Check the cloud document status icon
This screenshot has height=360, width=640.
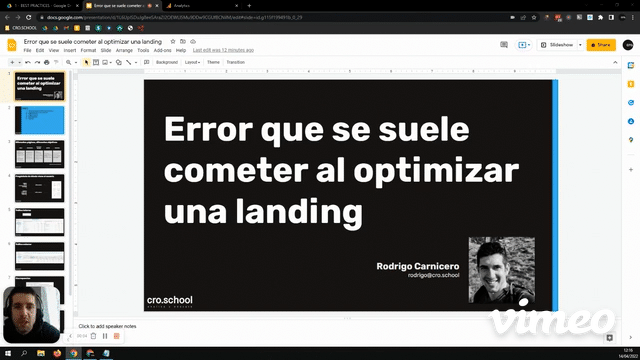pyautogui.click(x=193, y=42)
